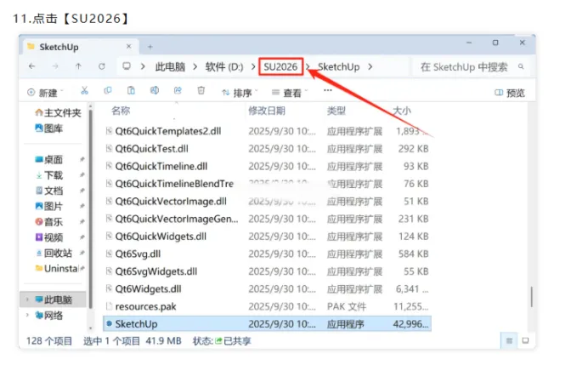Viewport: 588px width, 365px height.
Task: Click the share icon in toolbar
Action: click(178, 90)
